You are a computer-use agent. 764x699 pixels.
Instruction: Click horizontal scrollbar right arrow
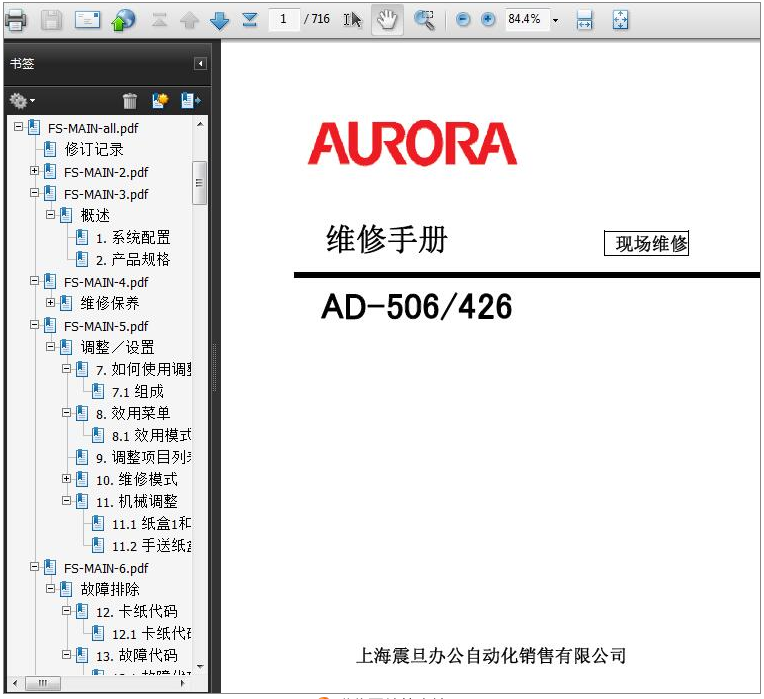click(183, 683)
